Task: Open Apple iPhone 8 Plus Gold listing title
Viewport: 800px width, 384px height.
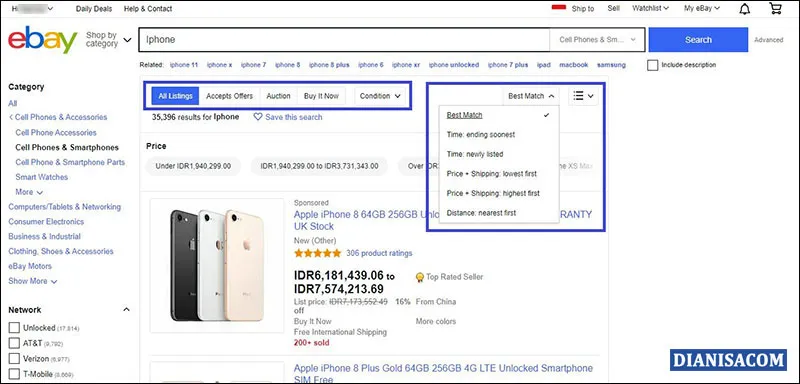Action: [x=443, y=373]
